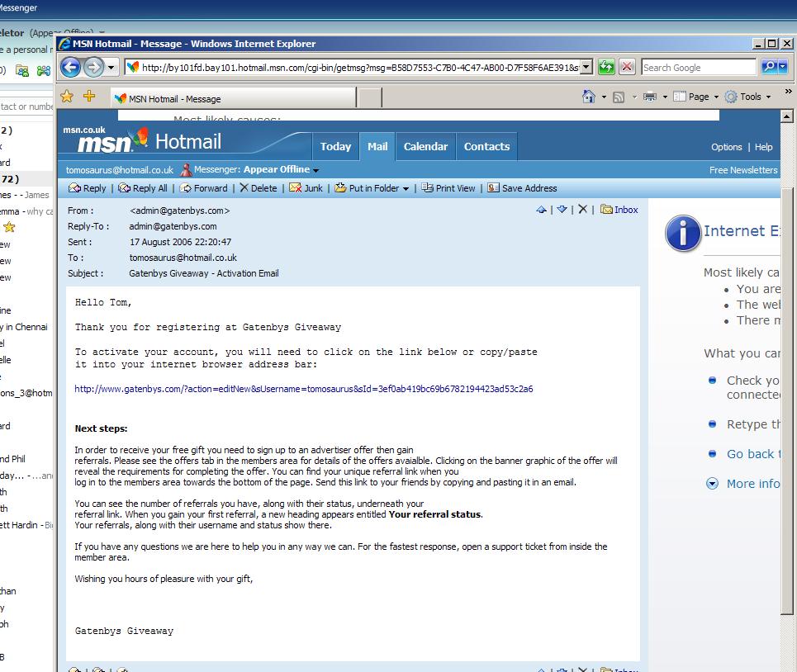This screenshot has width=797, height=672.
Task: Delete the message using the X icon beside Inbox
Action: (582, 210)
